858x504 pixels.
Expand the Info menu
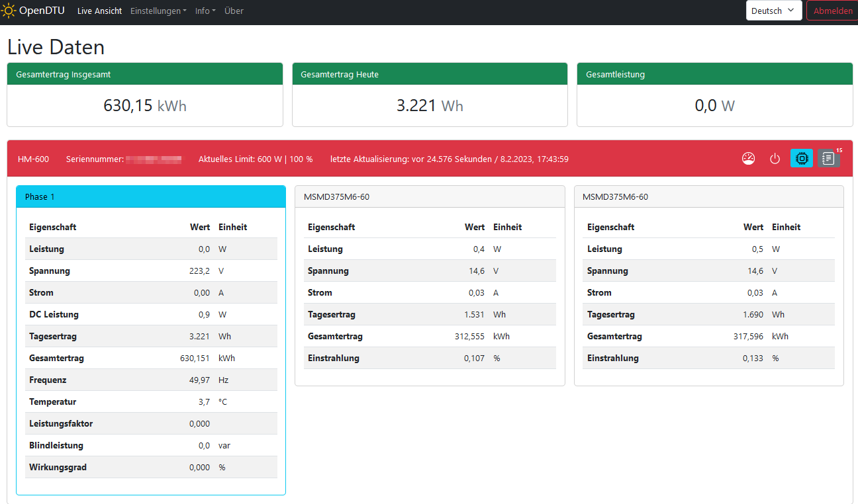[x=205, y=11]
